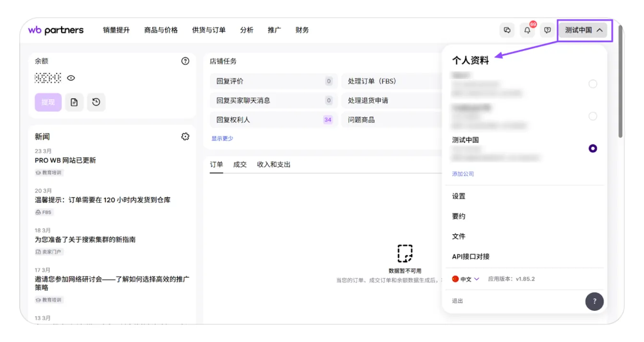Click the 卖家门户 news tag

click(49, 252)
